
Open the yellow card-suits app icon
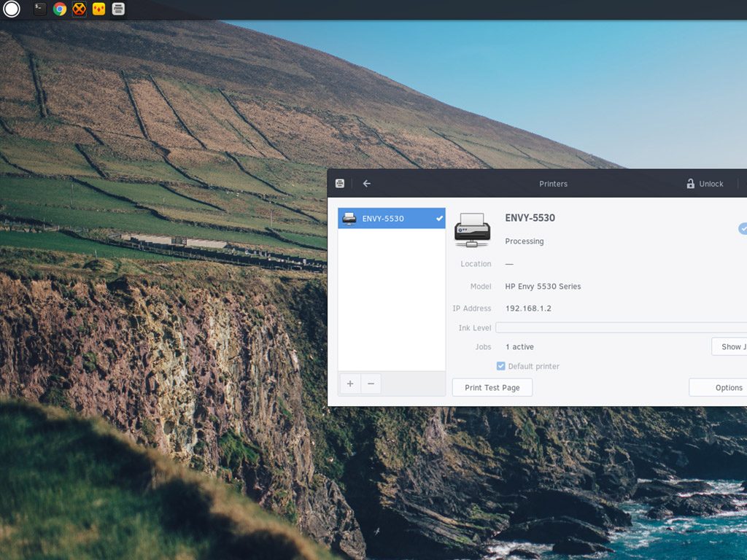pyautogui.click(x=98, y=9)
